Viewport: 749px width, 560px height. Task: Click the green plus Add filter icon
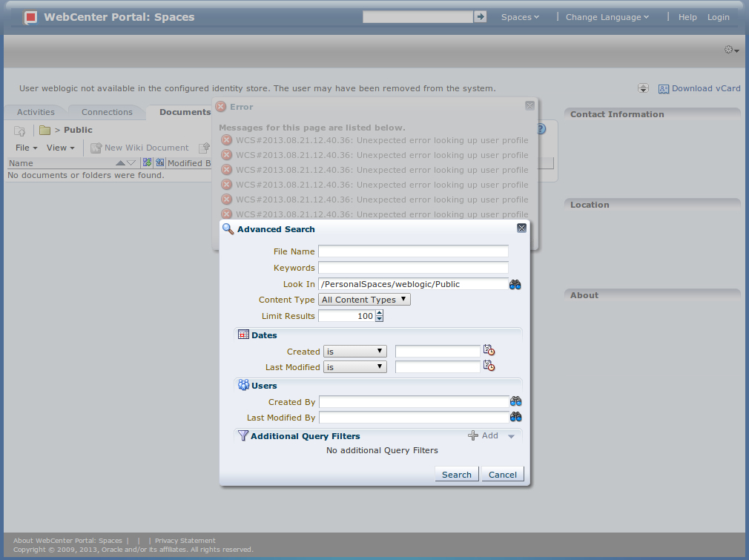coord(473,435)
